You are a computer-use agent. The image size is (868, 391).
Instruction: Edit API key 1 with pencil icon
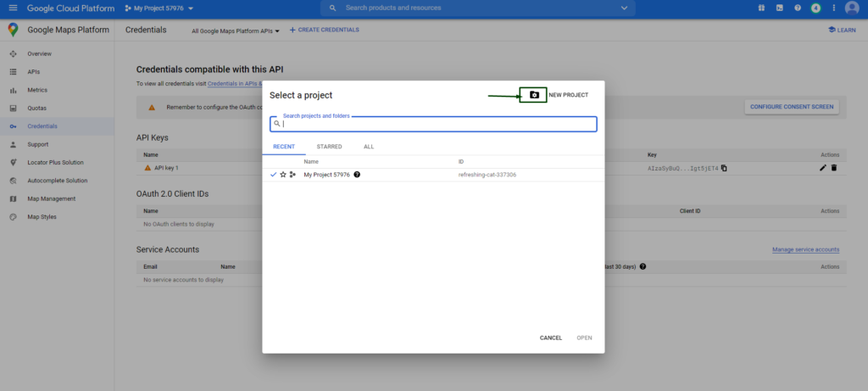822,168
